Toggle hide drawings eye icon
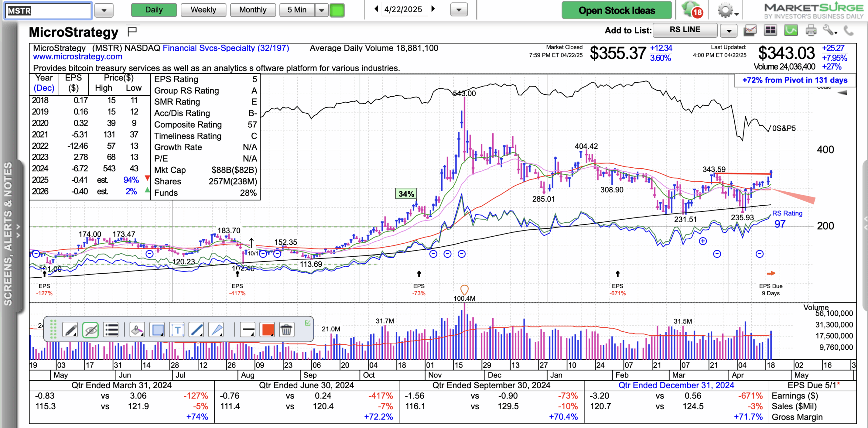Image resolution: width=868 pixels, height=428 pixels. (x=91, y=330)
